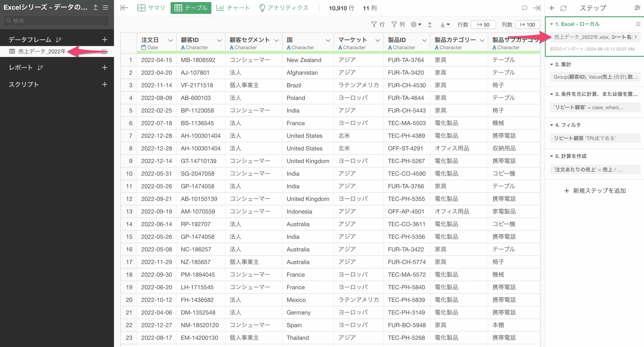Click product ID FUR-CH-4530 cell

(x=407, y=85)
